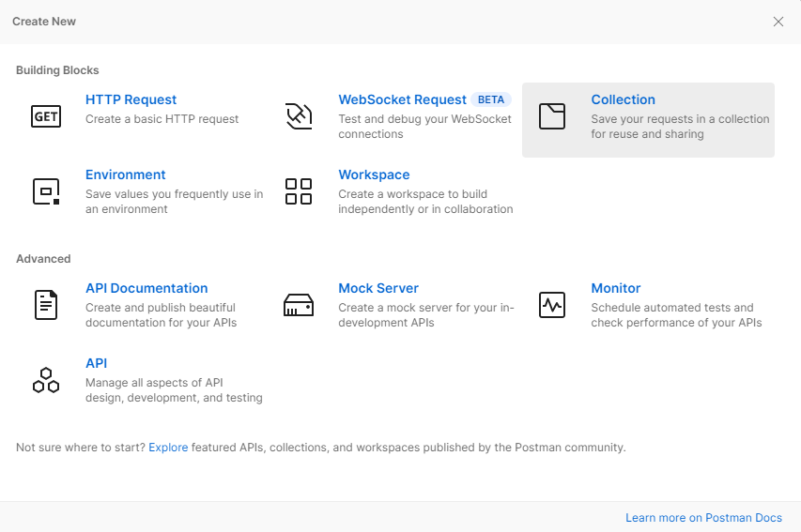
Task: Click the API Documentation page icon
Action: 46,305
